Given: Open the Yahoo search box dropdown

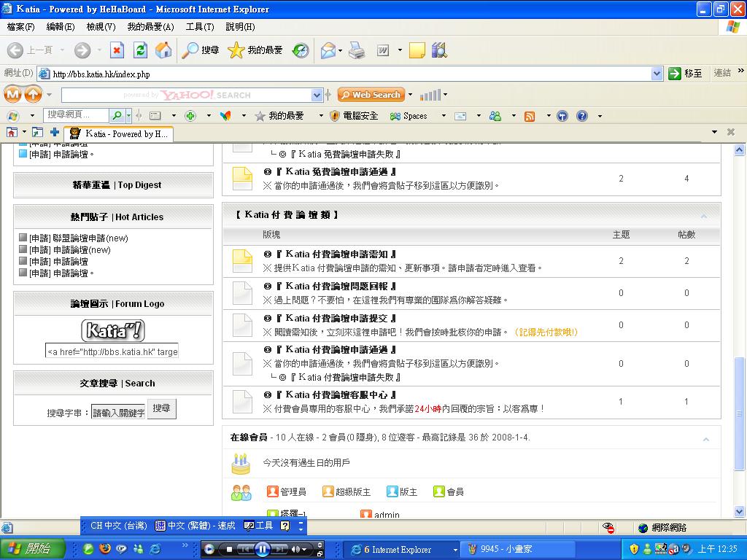Looking at the screenshot, I should pyautogui.click(x=317, y=96).
